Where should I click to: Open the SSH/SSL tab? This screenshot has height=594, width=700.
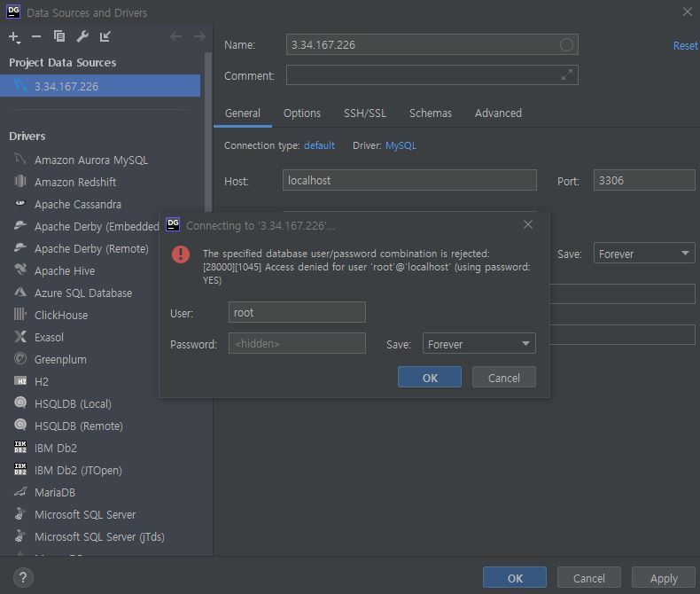365,113
